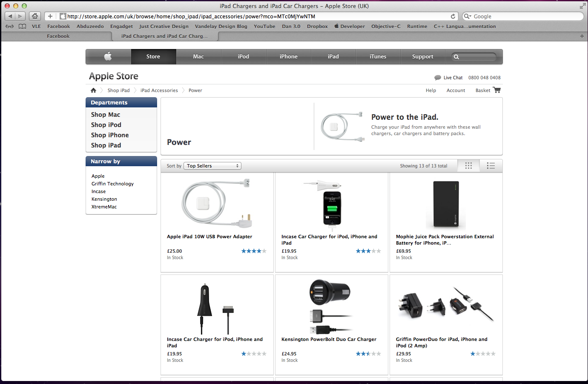Screen dimensions: 588x384
Task: Narrow results by XtremeMac
Action: tap(104, 207)
